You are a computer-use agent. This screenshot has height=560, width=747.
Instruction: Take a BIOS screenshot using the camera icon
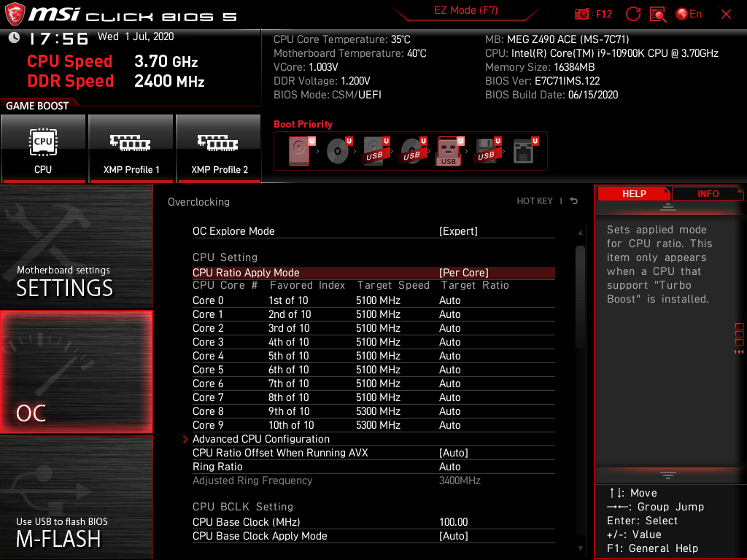point(582,14)
